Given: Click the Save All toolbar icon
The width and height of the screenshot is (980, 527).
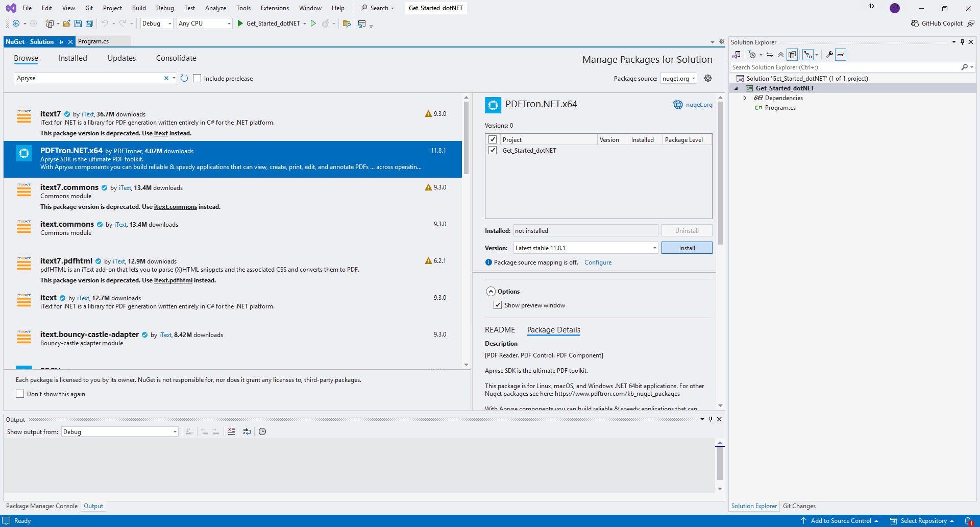Looking at the screenshot, I should [x=89, y=23].
